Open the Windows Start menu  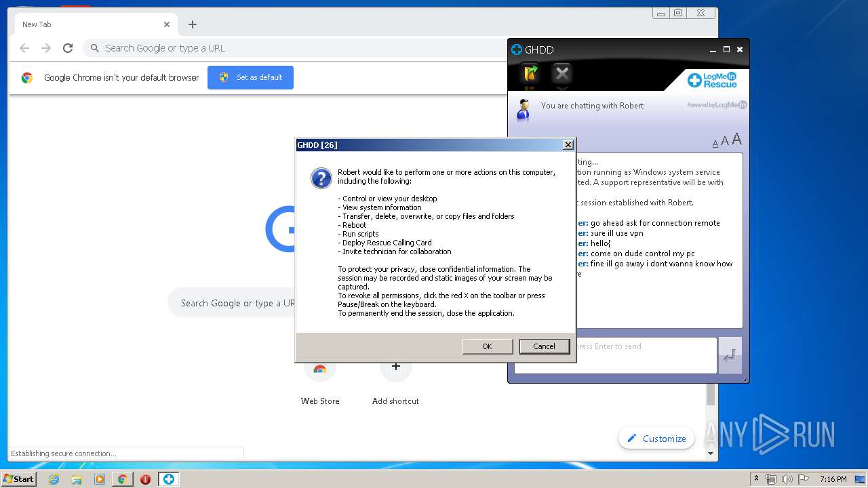click(18, 479)
